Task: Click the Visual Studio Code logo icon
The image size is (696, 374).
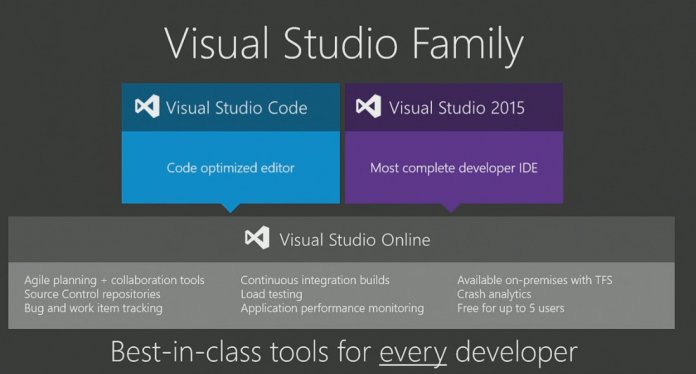Action: click(x=147, y=106)
